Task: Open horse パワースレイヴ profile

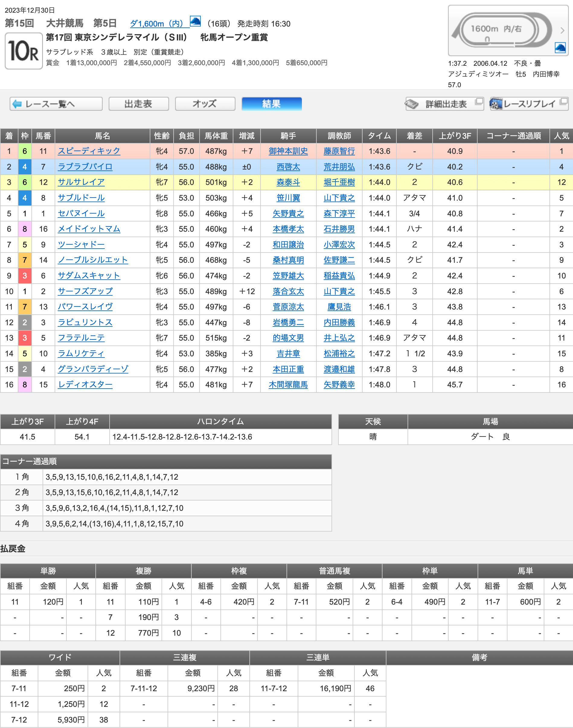Action: (85, 307)
